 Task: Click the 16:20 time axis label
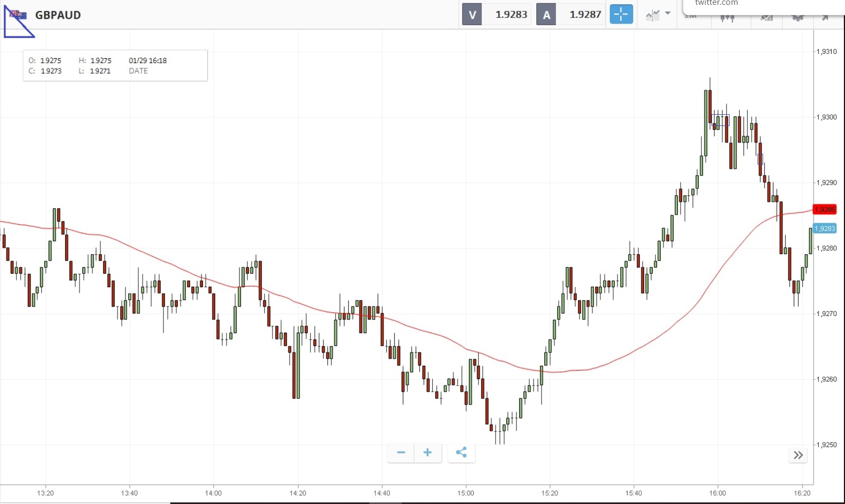[802, 493]
